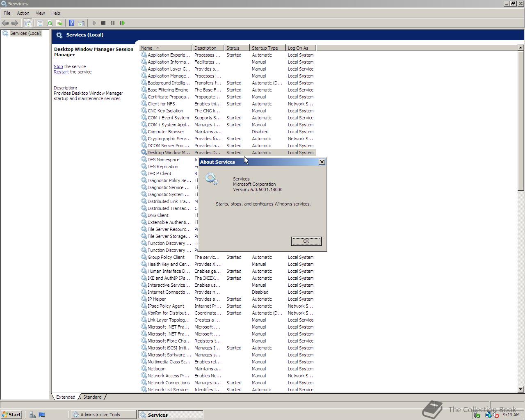
Task: Click the Services gear icon in blue header
Action: (59, 35)
